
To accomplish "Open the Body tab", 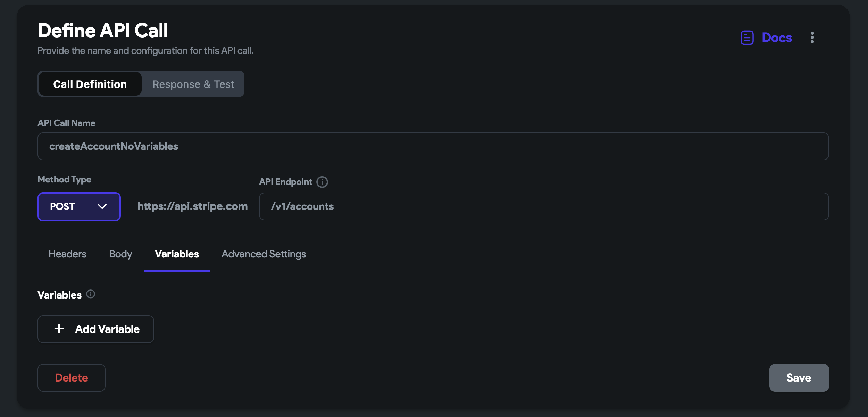I will tap(120, 254).
